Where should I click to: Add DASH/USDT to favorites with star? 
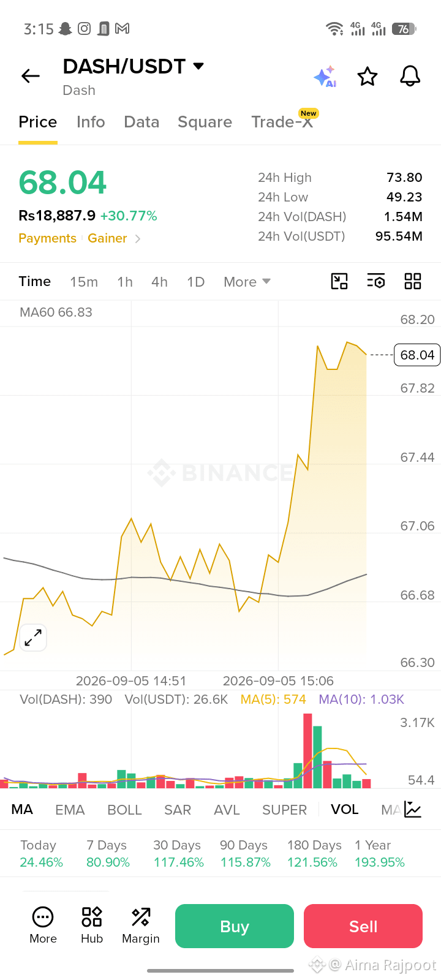tap(367, 77)
